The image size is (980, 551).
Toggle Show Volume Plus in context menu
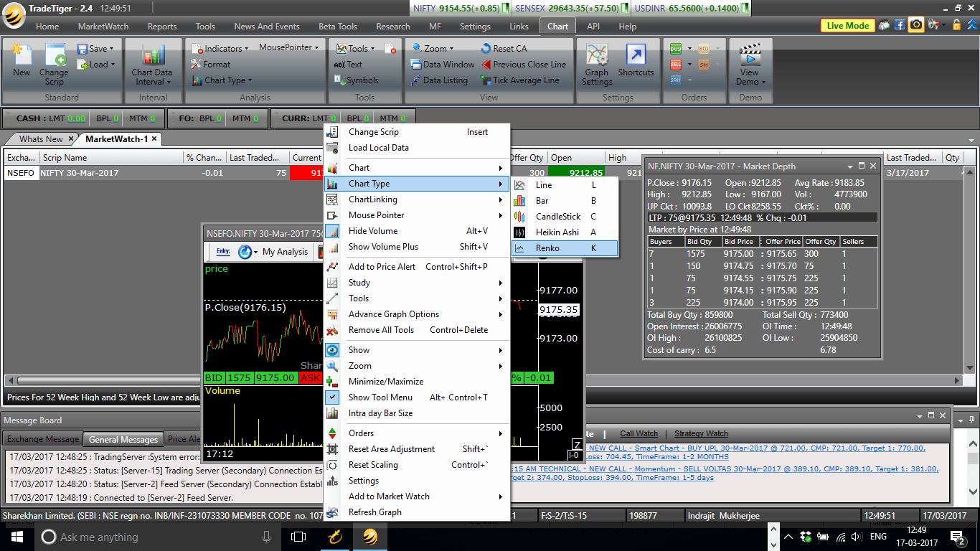[417, 247]
